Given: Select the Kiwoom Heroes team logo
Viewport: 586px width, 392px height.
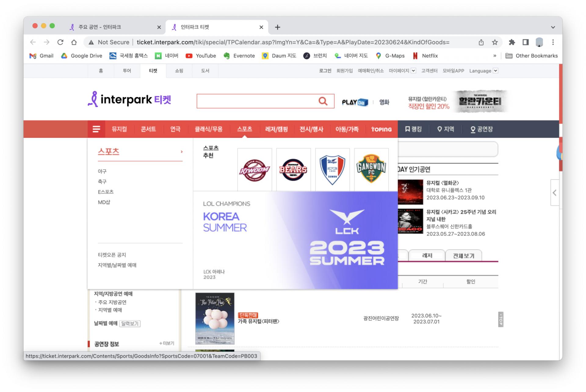Looking at the screenshot, I should click(255, 169).
